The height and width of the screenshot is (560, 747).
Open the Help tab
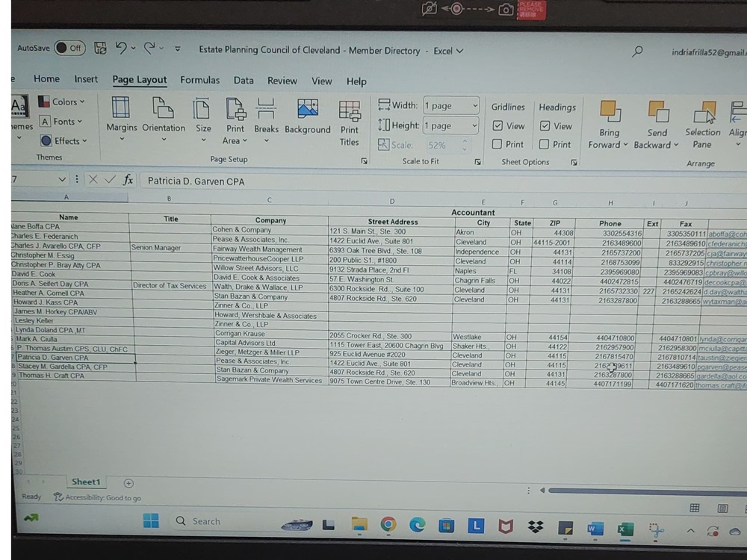pos(356,81)
